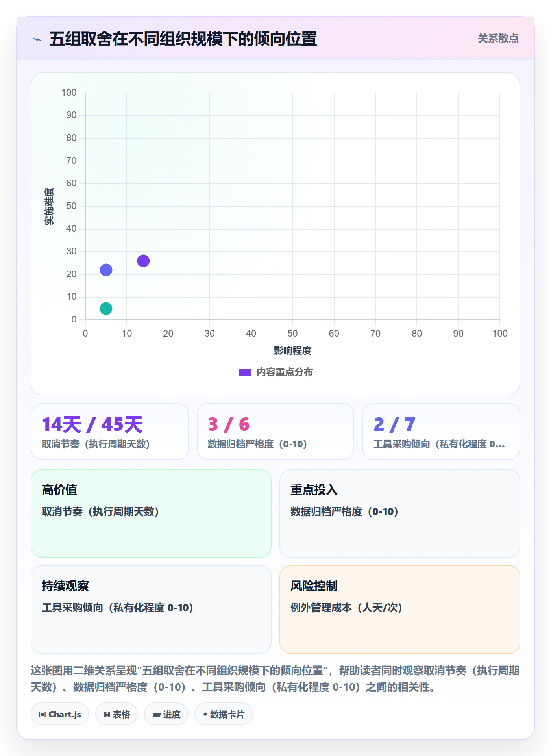Click the purple legend swatch for 内容重点分布
This screenshot has height=756, width=551.
click(x=244, y=372)
